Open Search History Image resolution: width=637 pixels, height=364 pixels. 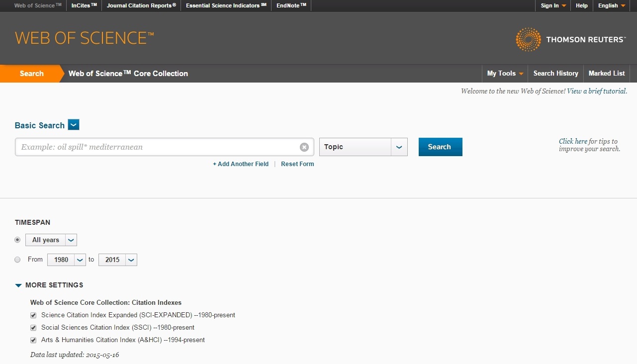(556, 73)
